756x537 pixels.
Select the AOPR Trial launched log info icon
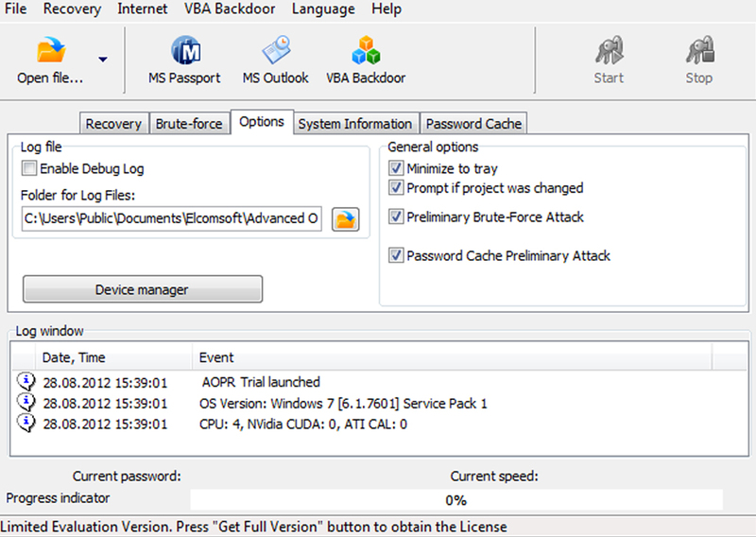coord(26,381)
